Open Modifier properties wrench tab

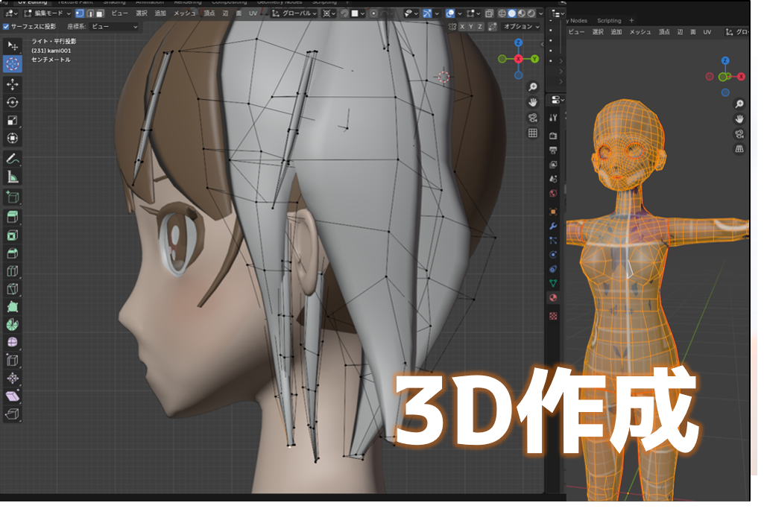(553, 225)
